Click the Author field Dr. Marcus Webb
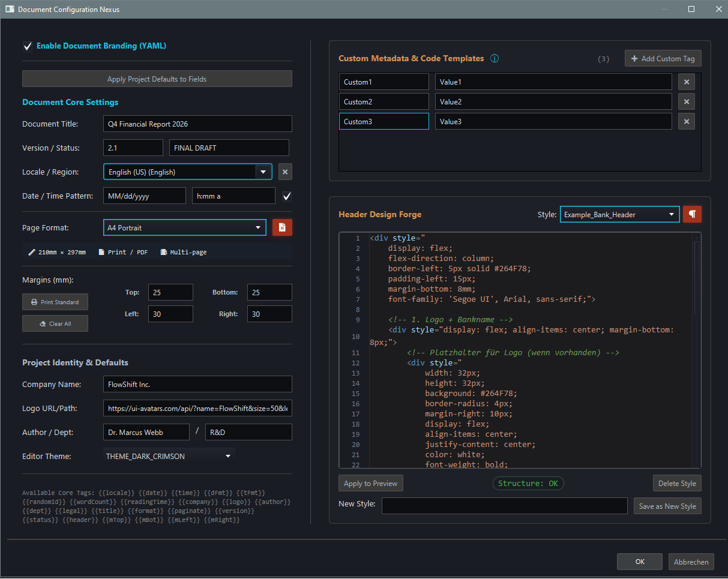This screenshot has height=579, width=728. click(146, 432)
